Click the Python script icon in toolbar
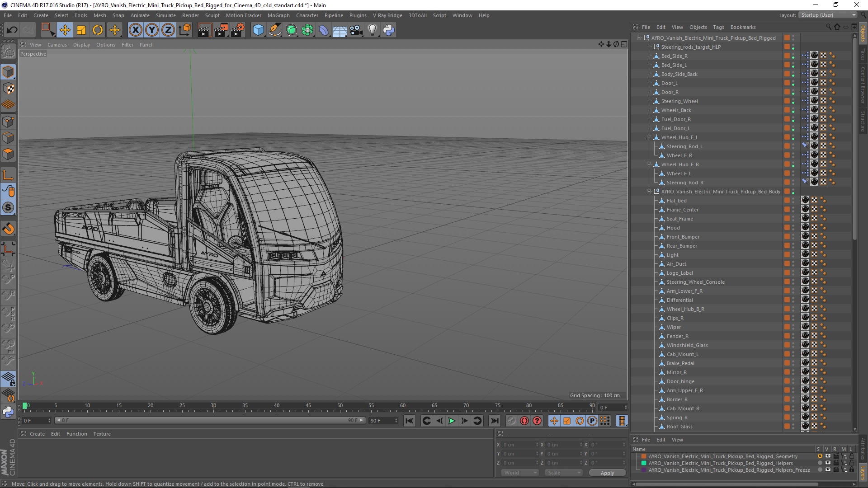The width and height of the screenshot is (868, 488). pos(389,30)
